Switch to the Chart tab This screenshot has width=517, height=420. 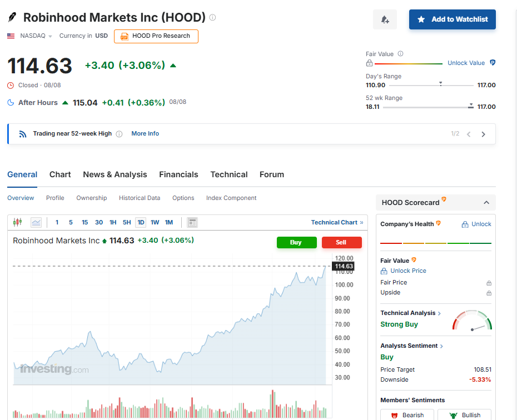60,174
